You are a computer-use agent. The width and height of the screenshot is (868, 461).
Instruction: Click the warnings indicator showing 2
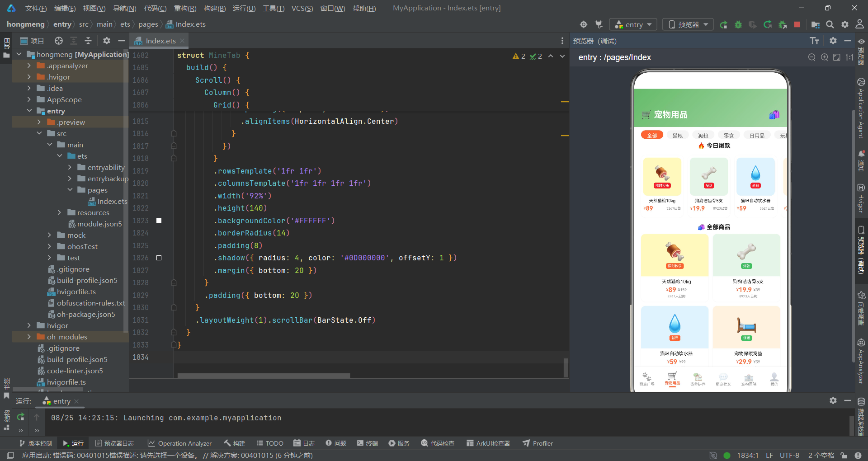coord(519,56)
